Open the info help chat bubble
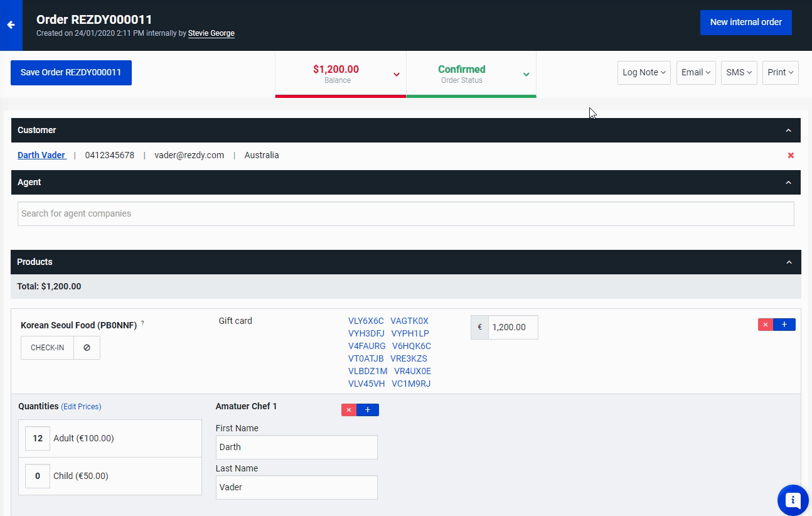This screenshot has width=812, height=516. point(793,500)
